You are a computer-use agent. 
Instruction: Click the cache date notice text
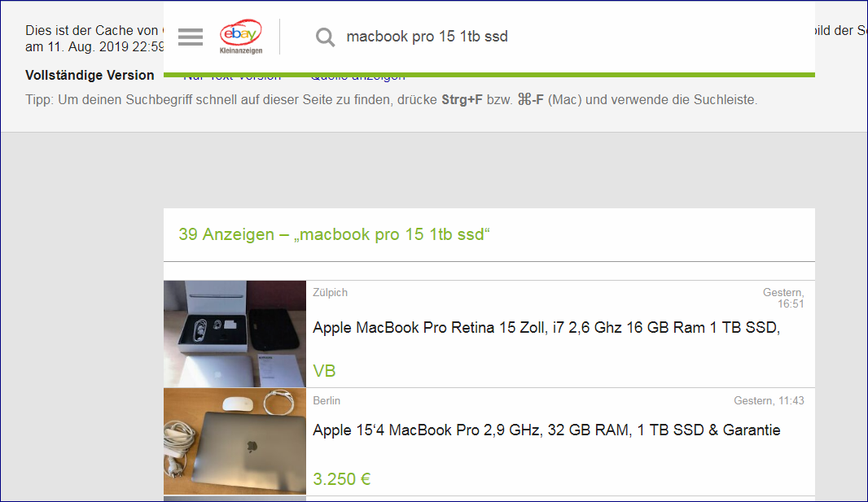click(x=94, y=39)
